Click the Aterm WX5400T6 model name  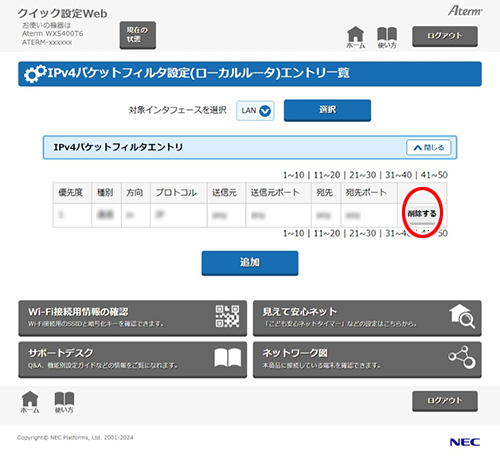point(52,34)
